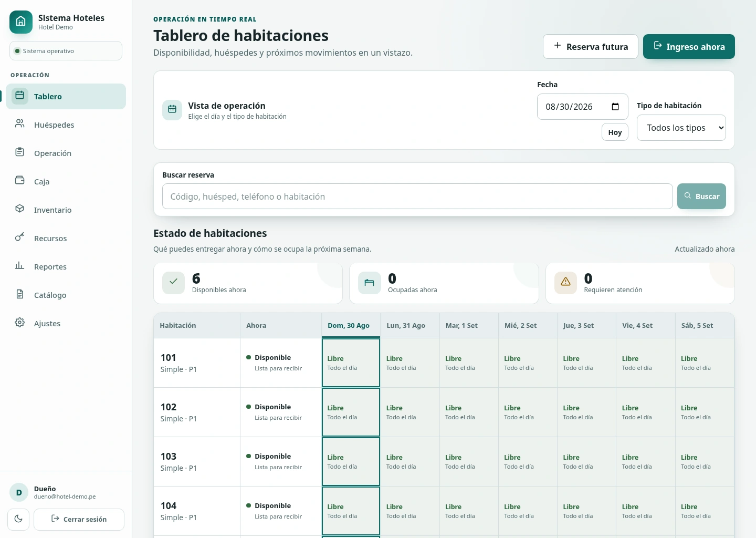Click the Operación clipboard icon
The height and width of the screenshot is (538, 756).
click(20, 152)
